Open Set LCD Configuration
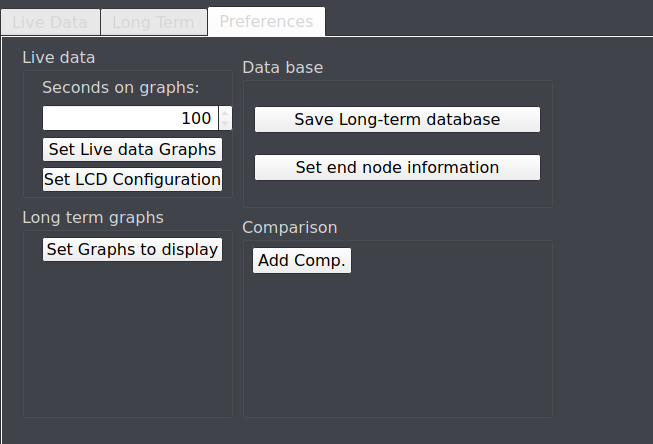653x444 pixels. point(132,180)
